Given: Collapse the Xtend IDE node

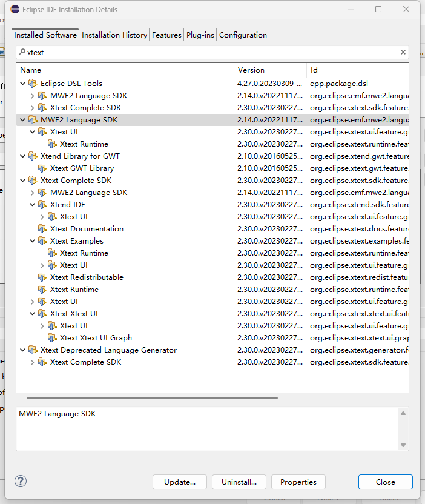Looking at the screenshot, I should coord(33,205).
